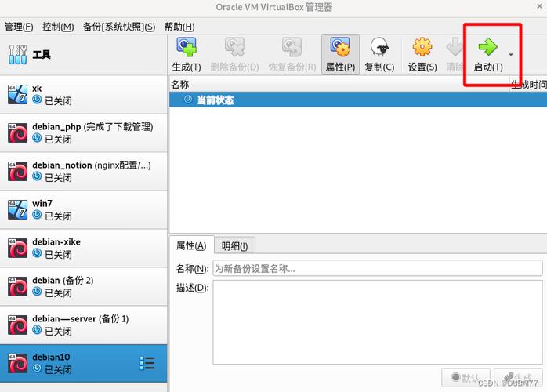Click the 恢复备份(R) restore snapshot icon

pyautogui.click(x=292, y=47)
